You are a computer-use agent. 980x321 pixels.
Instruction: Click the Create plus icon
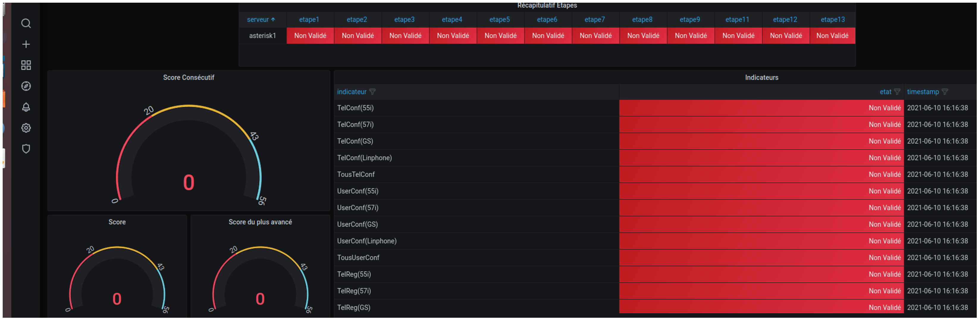26,45
